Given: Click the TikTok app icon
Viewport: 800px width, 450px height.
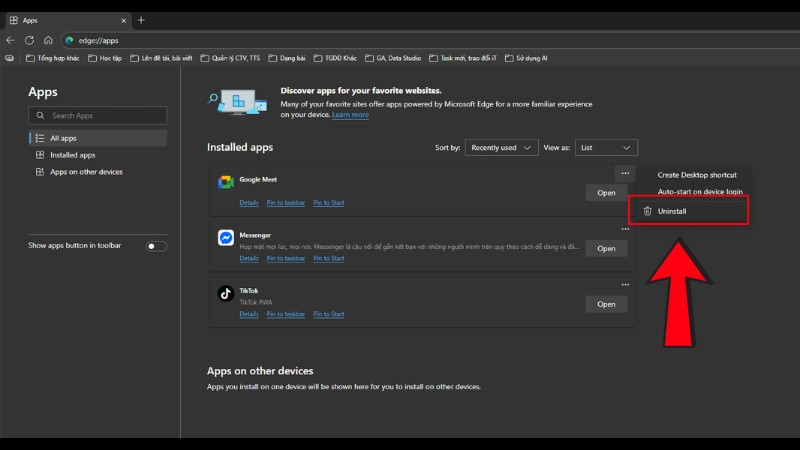Looking at the screenshot, I should coord(226,293).
